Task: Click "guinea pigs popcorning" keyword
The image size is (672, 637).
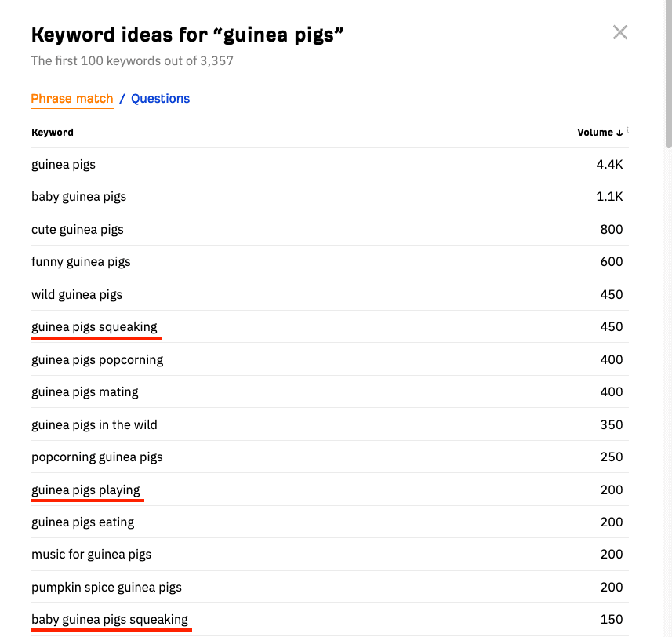Action: 97,359
